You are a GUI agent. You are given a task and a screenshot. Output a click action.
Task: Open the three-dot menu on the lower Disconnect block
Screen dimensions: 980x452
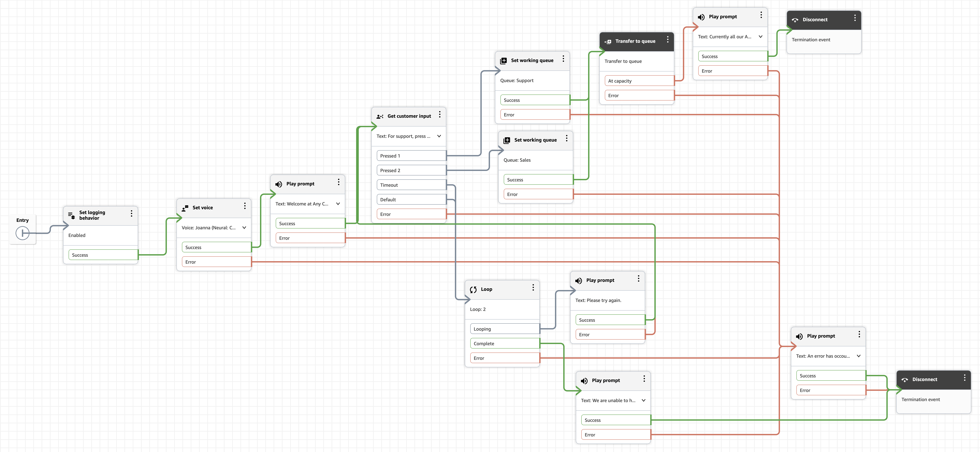(965, 378)
